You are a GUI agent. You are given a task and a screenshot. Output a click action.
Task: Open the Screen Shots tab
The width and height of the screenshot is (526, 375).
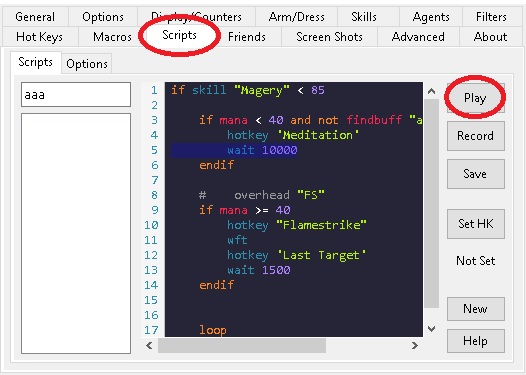(329, 37)
